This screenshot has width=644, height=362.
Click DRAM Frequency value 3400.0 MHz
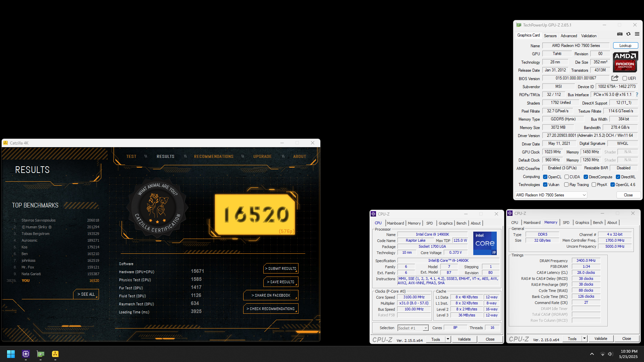click(586, 260)
